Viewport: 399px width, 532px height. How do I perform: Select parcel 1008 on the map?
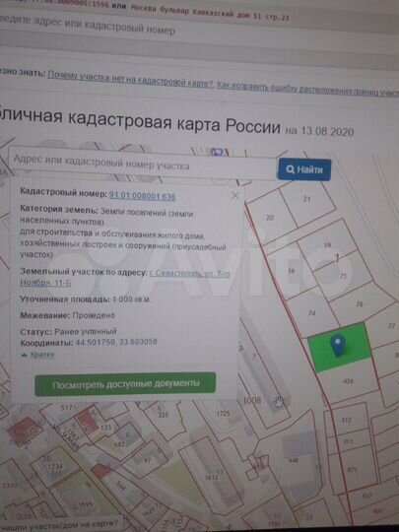(x=252, y=400)
